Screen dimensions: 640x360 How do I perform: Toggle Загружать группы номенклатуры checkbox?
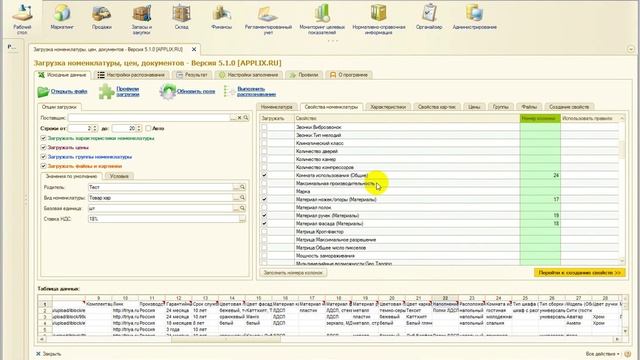(43, 157)
